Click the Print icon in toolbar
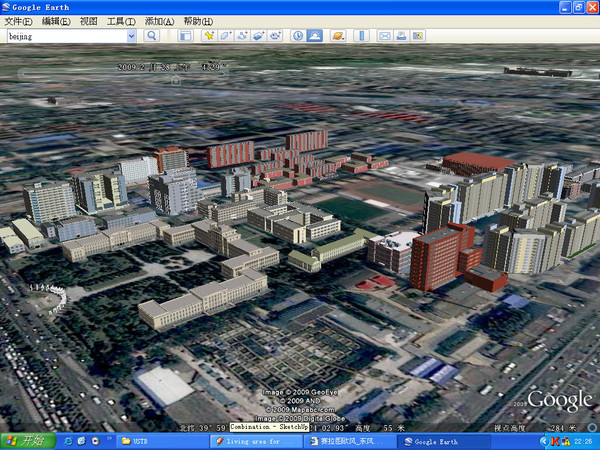Screen dimensions: 600x450 [401, 36]
